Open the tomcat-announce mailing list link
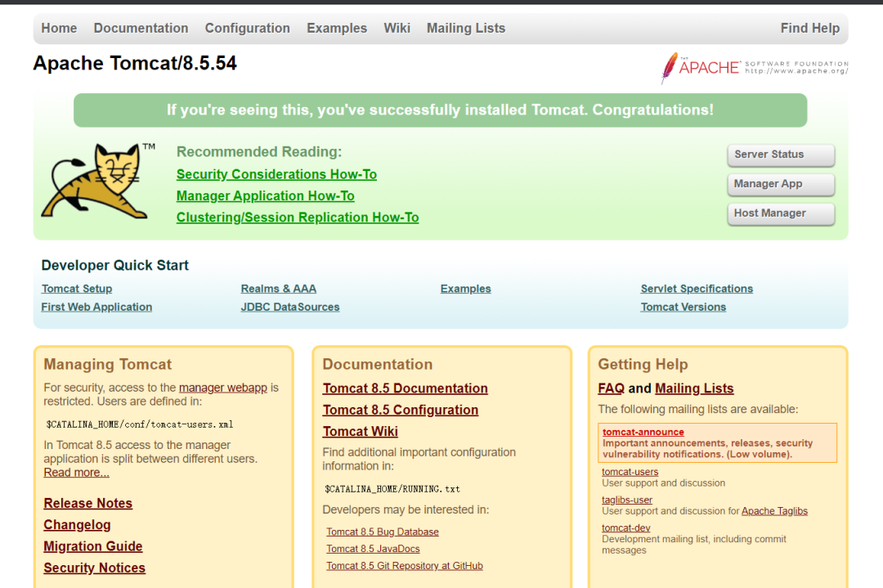The width and height of the screenshot is (883, 588). coord(643,432)
